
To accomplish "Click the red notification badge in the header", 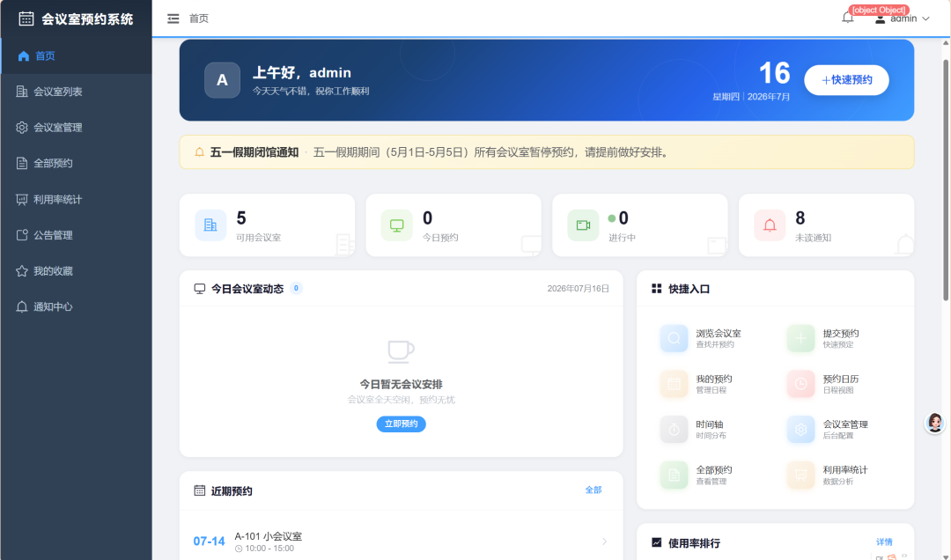I will (879, 10).
